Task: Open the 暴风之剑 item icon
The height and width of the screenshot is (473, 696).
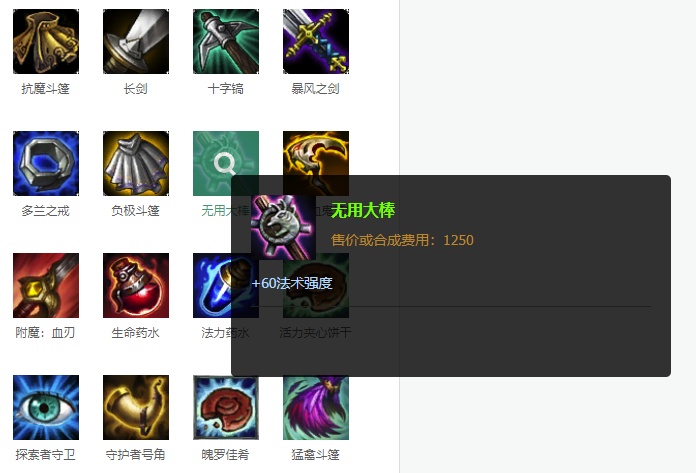Action: click(316, 41)
